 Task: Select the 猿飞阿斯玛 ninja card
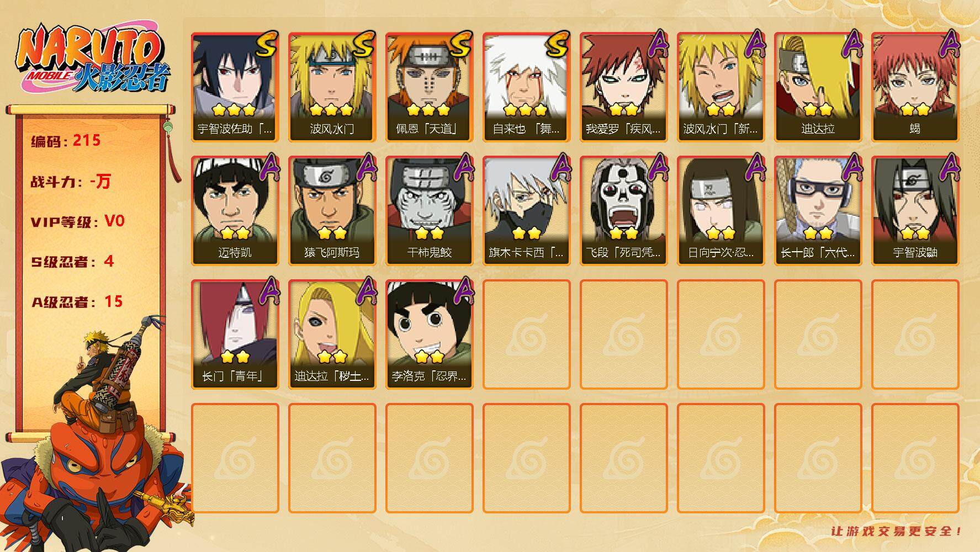pos(332,211)
